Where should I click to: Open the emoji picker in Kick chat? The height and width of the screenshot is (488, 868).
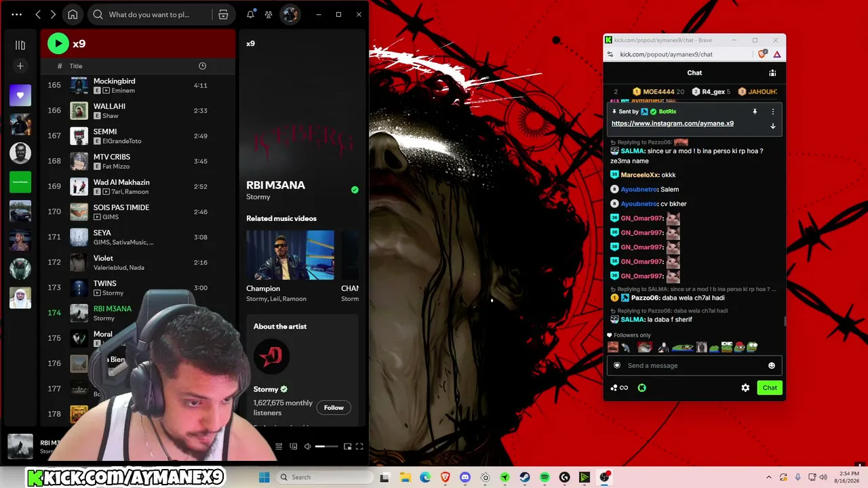pos(771,365)
